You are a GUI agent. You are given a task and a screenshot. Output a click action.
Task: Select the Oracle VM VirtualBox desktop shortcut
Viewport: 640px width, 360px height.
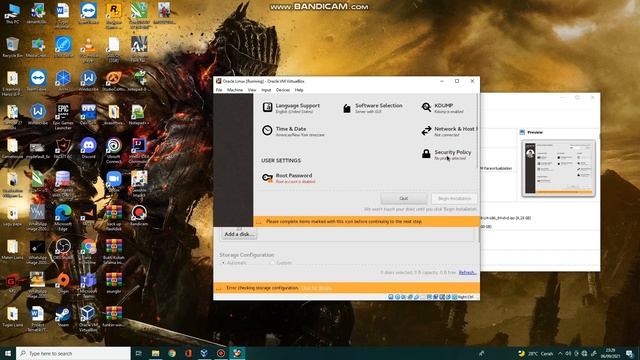click(x=88, y=318)
